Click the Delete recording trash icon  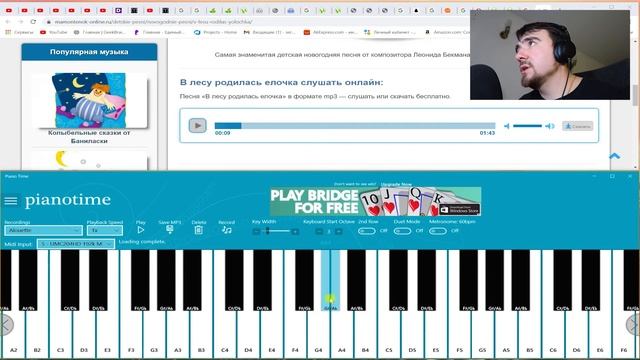tap(198, 230)
